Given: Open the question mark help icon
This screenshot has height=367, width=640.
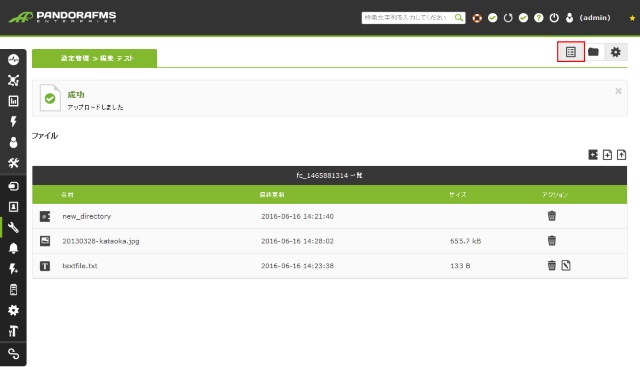Looking at the screenshot, I should click(539, 18).
